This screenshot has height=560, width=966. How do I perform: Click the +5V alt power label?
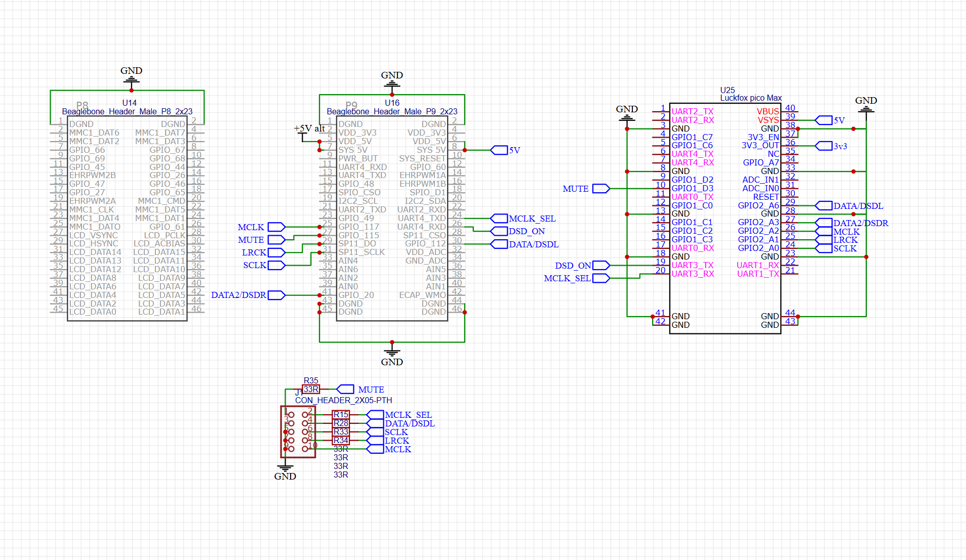point(309,128)
